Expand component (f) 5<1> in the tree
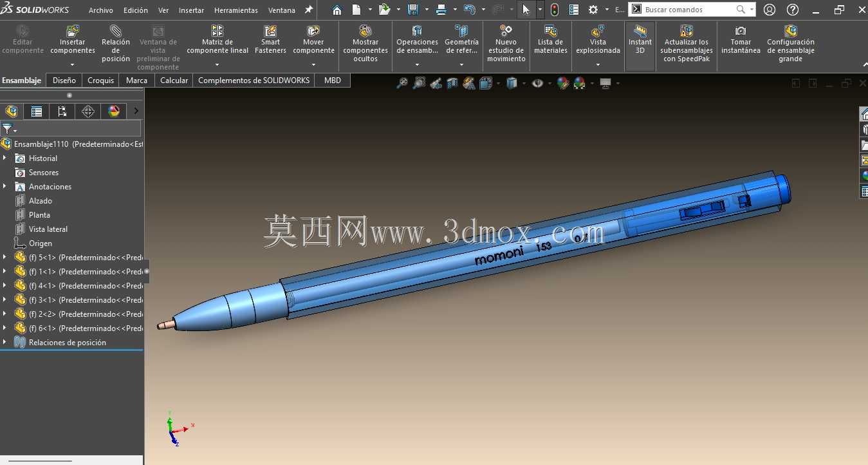This screenshot has width=868, height=465. point(5,257)
